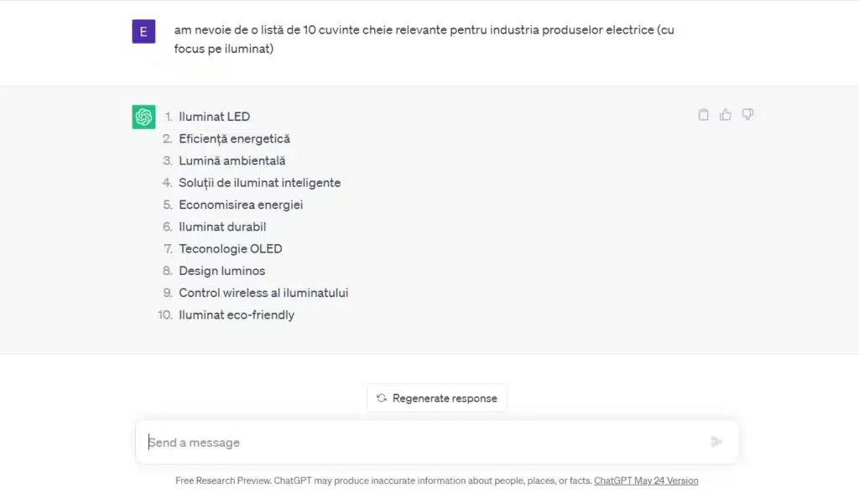Screen dimensions: 859x504
Task: Click the Free Research Preview disclaimer text
Action: click(x=383, y=481)
